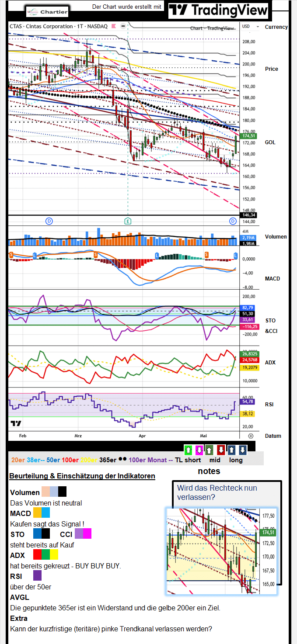Click the text 'Kaufen sagt das Signal !'
The height and width of the screenshot is (644, 297).
coord(47,524)
